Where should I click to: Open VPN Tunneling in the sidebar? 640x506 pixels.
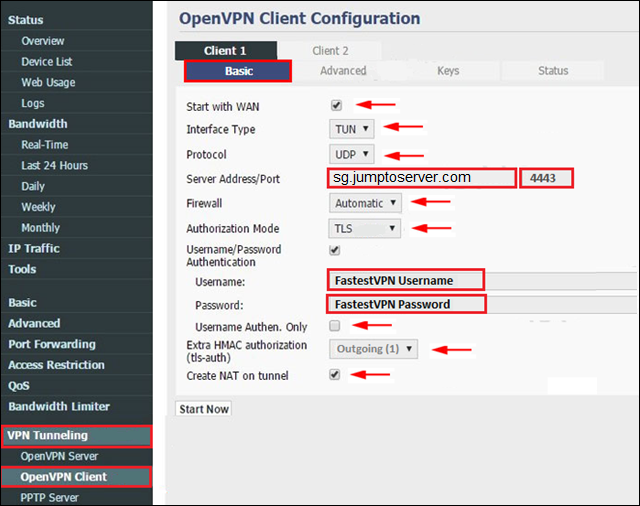[76, 435]
